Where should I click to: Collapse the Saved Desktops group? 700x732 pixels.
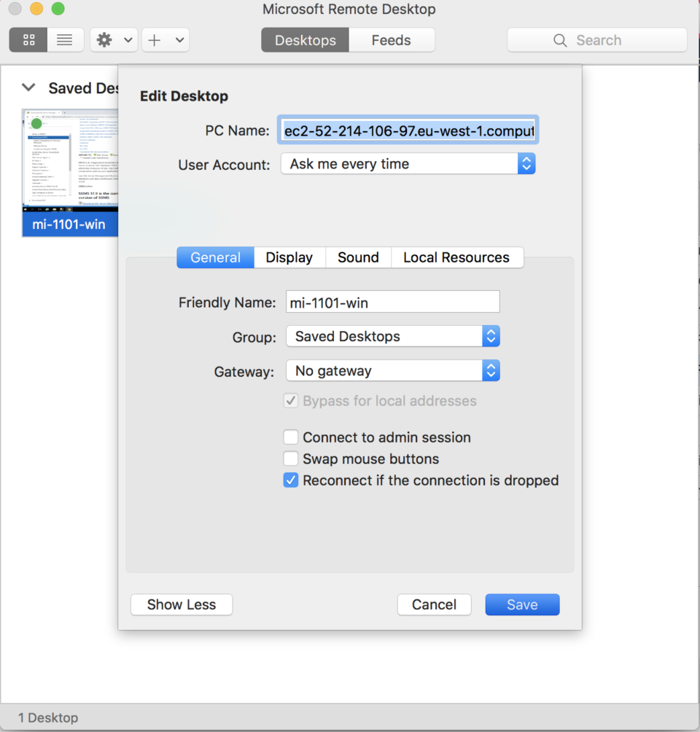28,88
